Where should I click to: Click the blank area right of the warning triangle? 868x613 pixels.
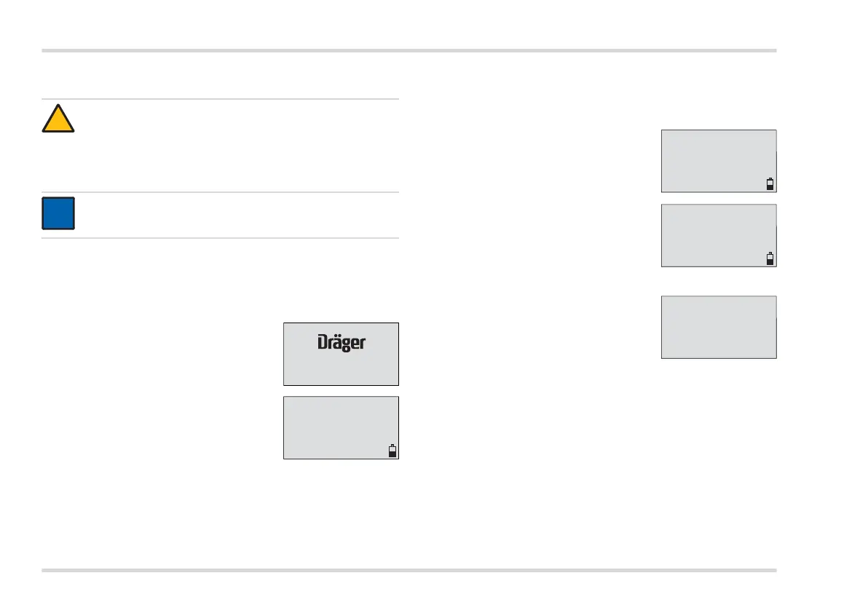(x=237, y=146)
